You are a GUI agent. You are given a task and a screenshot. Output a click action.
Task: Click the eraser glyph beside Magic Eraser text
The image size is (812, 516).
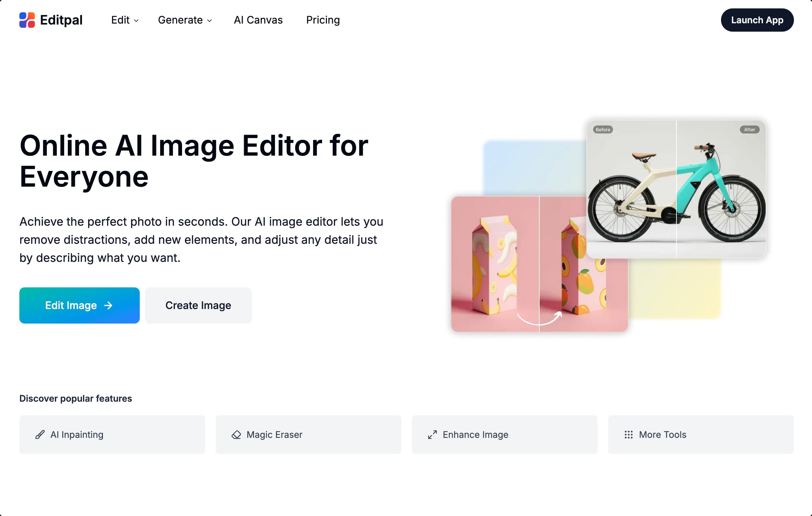pyautogui.click(x=236, y=435)
